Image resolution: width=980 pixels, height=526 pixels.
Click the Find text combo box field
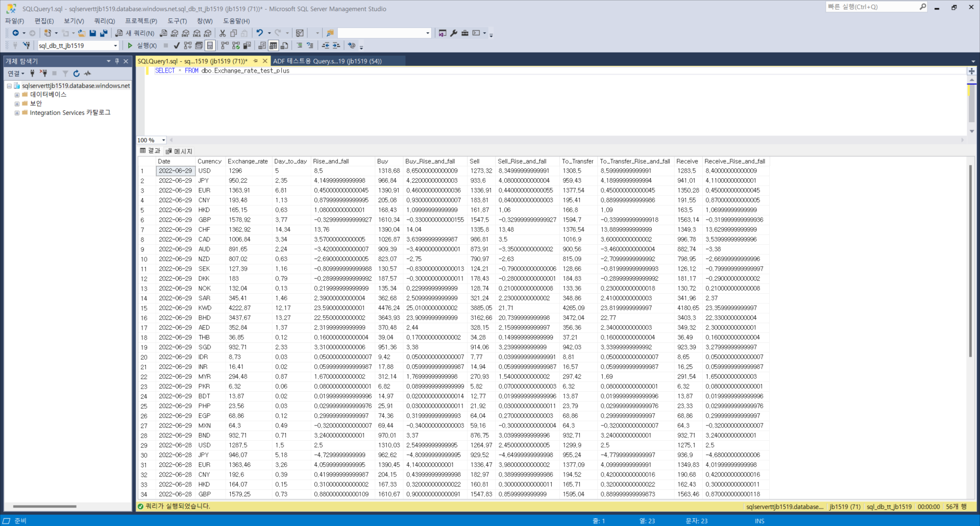pyautogui.click(x=381, y=33)
